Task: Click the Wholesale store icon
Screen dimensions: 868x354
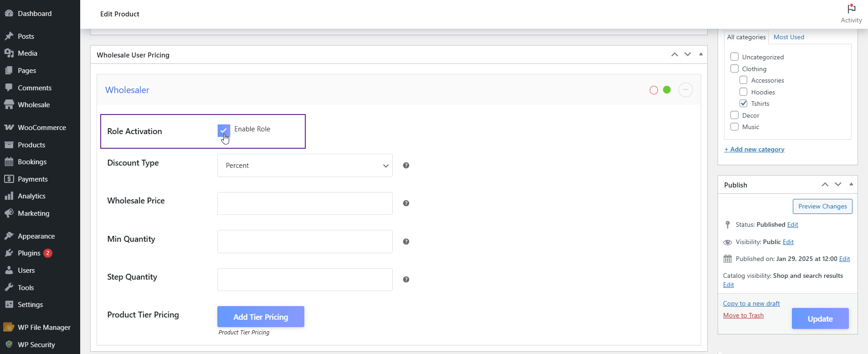Action: 9,104
